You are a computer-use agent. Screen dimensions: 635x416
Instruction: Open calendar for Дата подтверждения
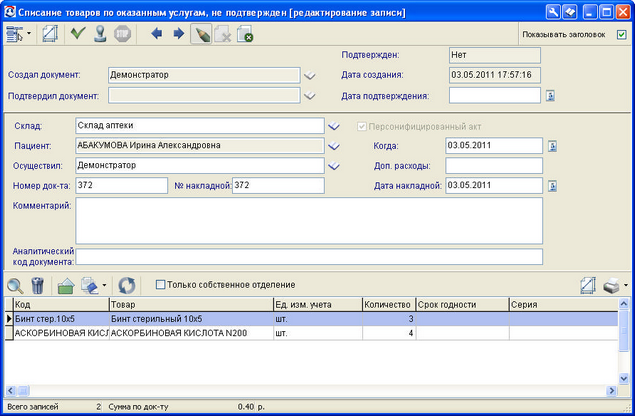pyautogui.click(x=550, y=96)
